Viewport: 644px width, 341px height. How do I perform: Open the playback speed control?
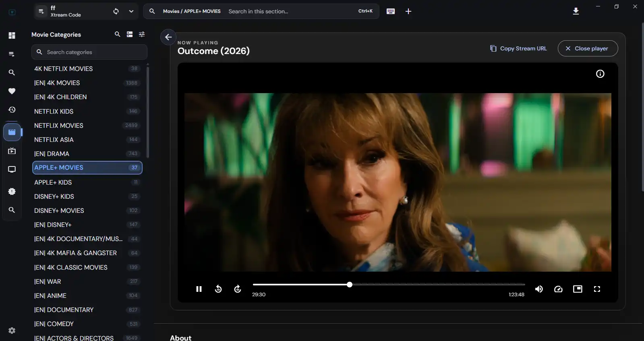pyautogui.click(x=558, y=289)
